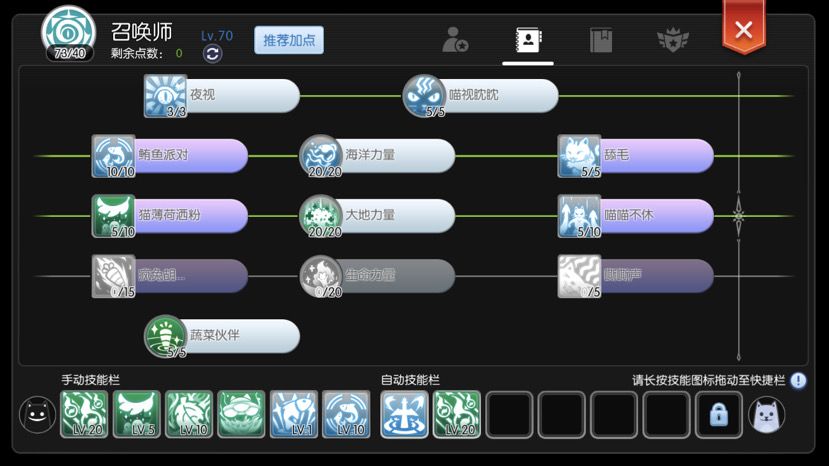Select the 夜视 skill icon

(165, 96)
